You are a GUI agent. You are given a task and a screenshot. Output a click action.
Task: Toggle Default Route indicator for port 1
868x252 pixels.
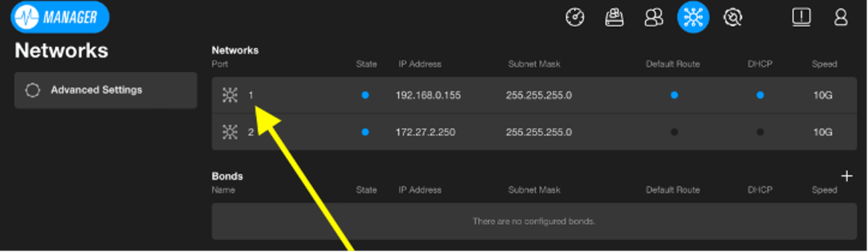[674, 95]
